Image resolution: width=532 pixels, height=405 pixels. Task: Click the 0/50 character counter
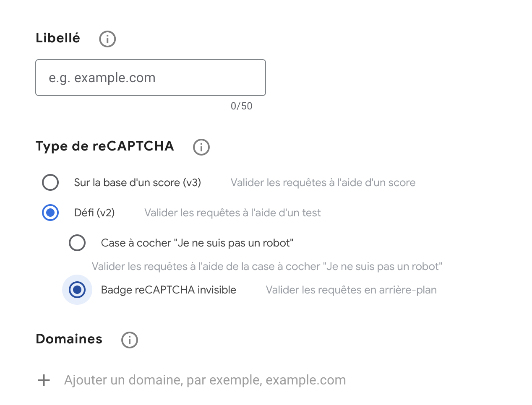(x=242, y=106)
